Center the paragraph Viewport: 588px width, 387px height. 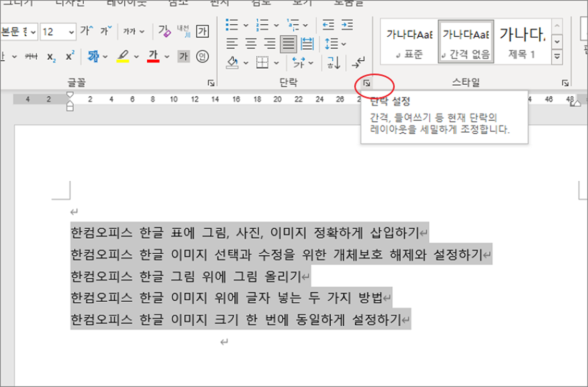pyautogui.click(x=251, y=44)
